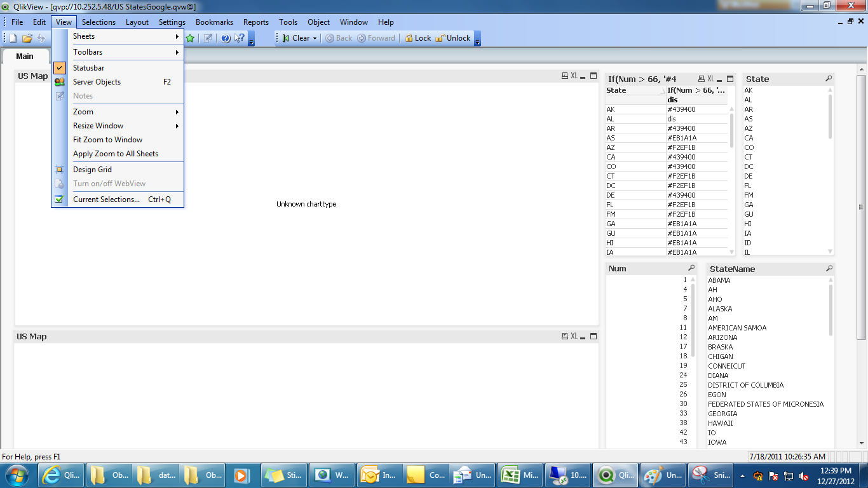Viewport: 868px width, 488px height.
Task: Click the help question mark toolbar icon
Action: 226,38
